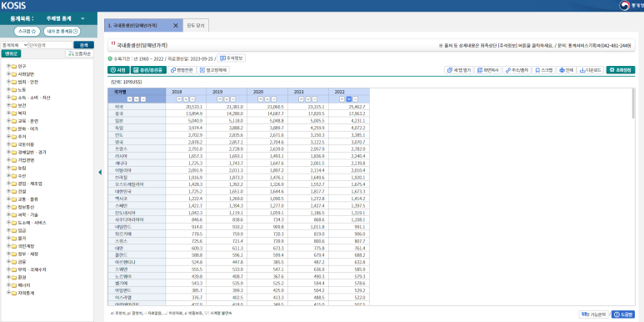Sort 2021 column descending
This screenshot has width=644, height=322.
308,99
